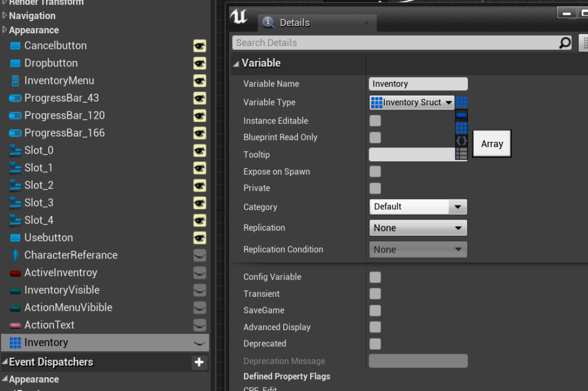
Task: Click the Slot_0 widget icon
Action: point(15,150)
